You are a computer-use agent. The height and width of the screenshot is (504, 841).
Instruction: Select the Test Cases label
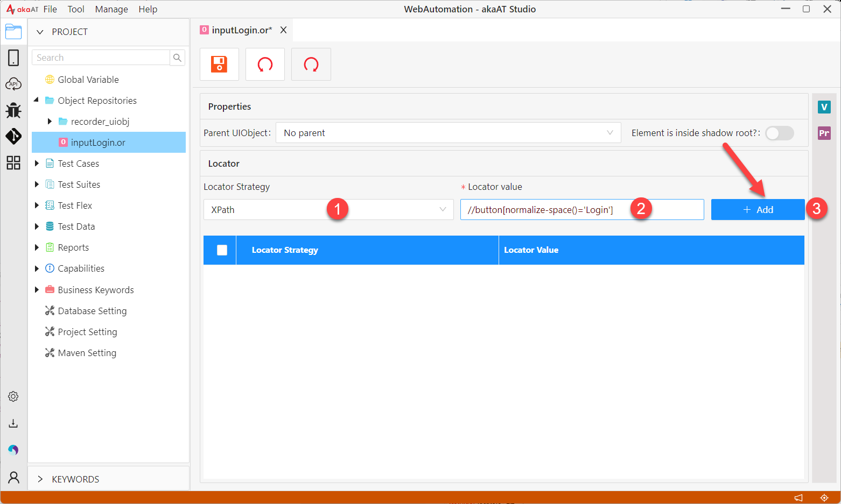click(79, 164)
